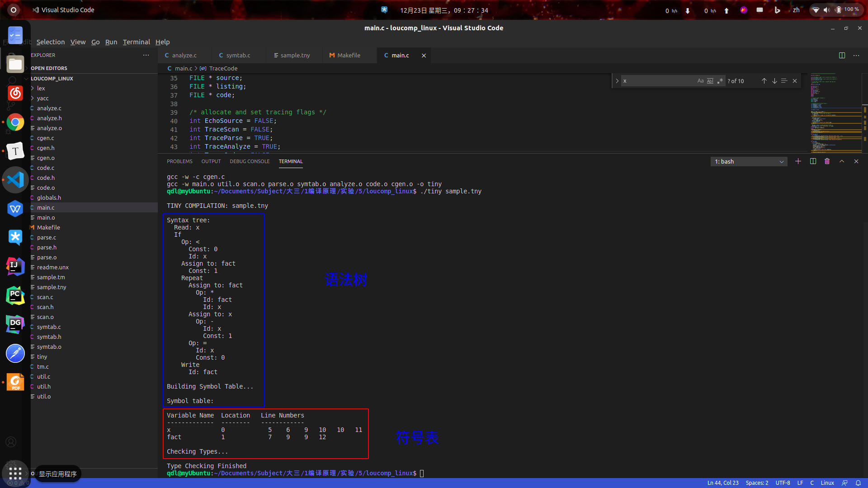Toggle Match Whole Word option

[x=710, y=81]
